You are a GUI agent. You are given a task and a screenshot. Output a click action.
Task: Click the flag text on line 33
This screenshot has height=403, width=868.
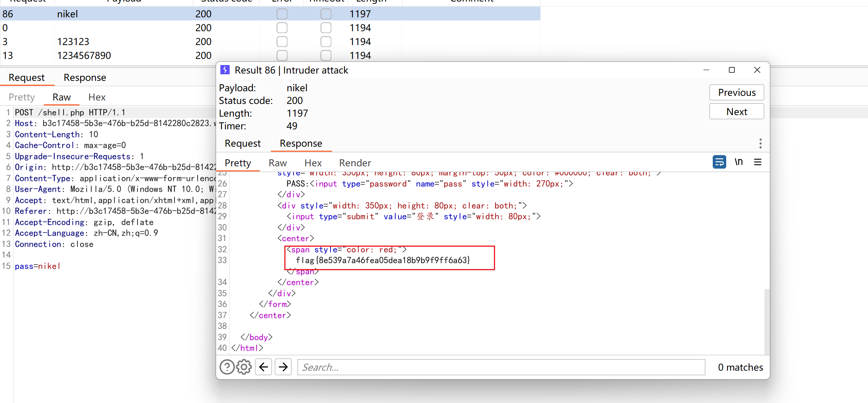(383, 260)
